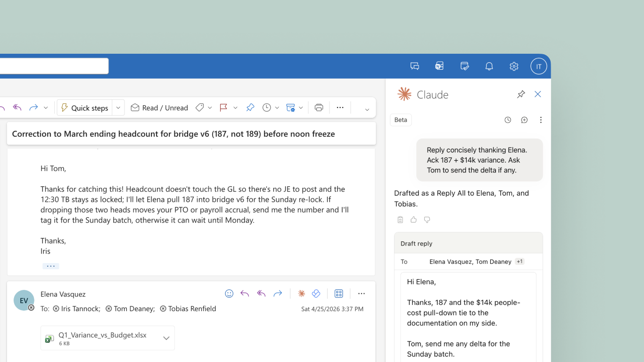The image size is (644, 362).
Task: Open the dropdown beside the tag icon
Action: (x=210, y=108)
